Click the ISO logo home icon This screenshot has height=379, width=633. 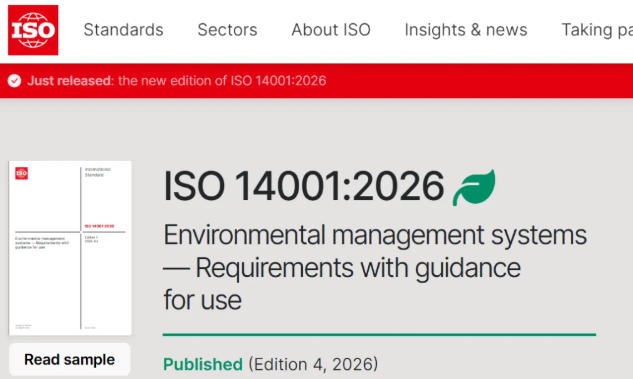[33, 30]
